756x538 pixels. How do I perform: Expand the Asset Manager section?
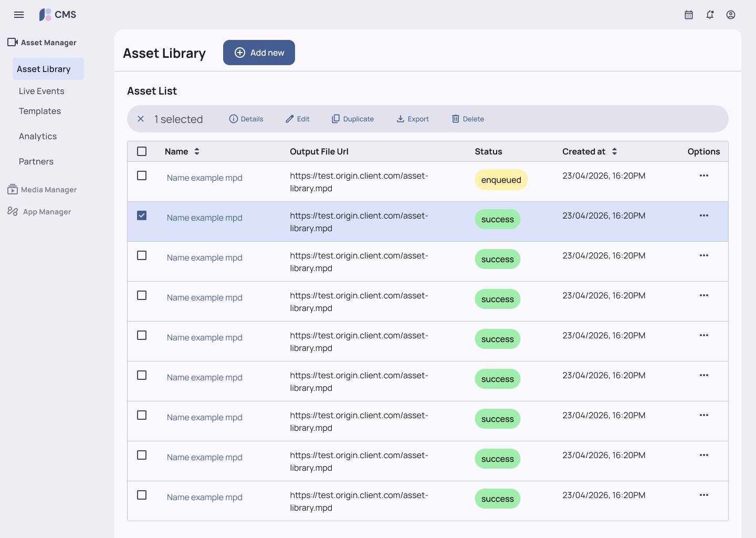coord(42,43)
